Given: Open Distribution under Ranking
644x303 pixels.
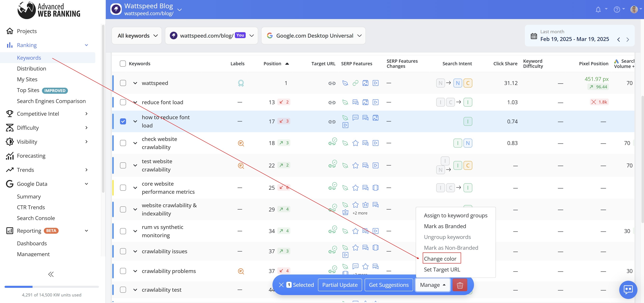Looking at the screenshot, I should (x=32, y=69).
